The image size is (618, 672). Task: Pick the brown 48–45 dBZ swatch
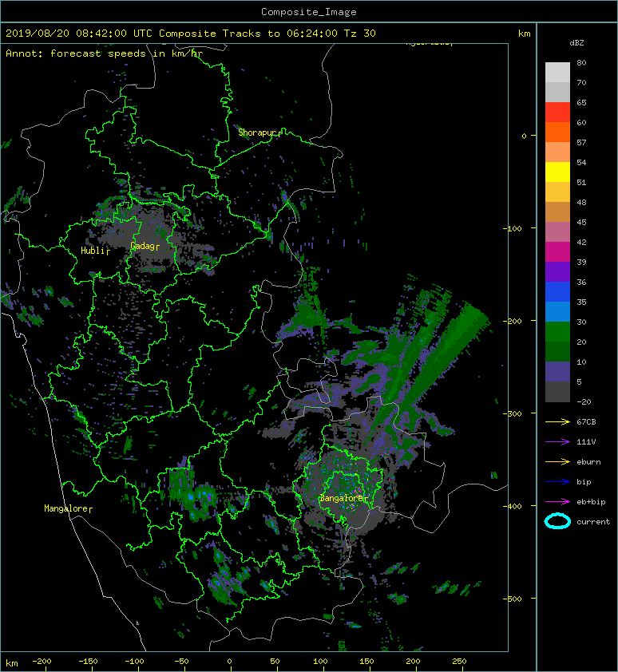pyautogui.click(x=557, y=211)
